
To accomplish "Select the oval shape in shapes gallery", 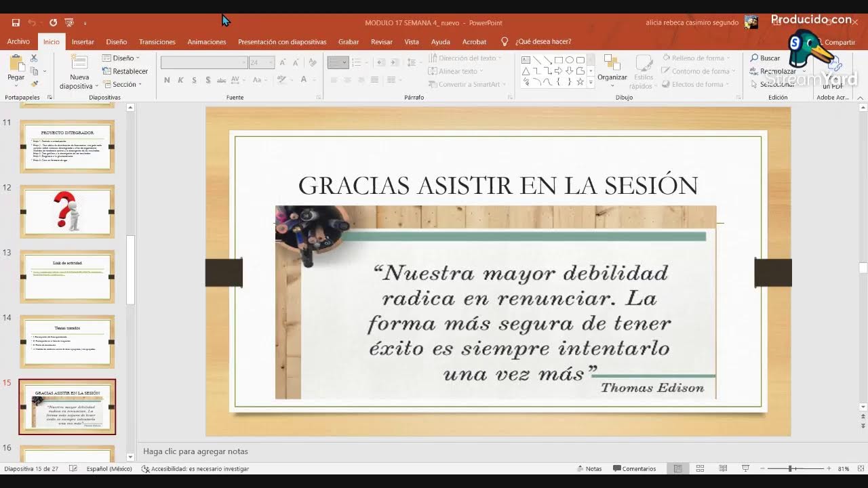I will 570,60.
